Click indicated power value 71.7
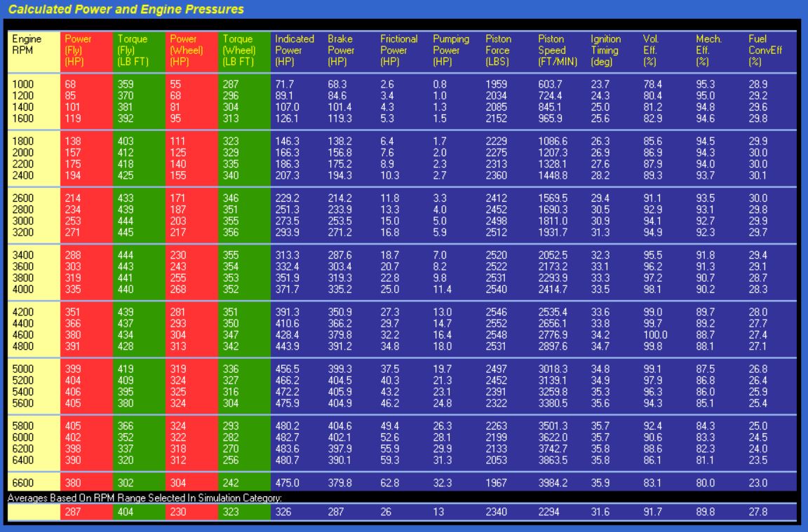Screen dimensions: 808x532 [285, 84]
